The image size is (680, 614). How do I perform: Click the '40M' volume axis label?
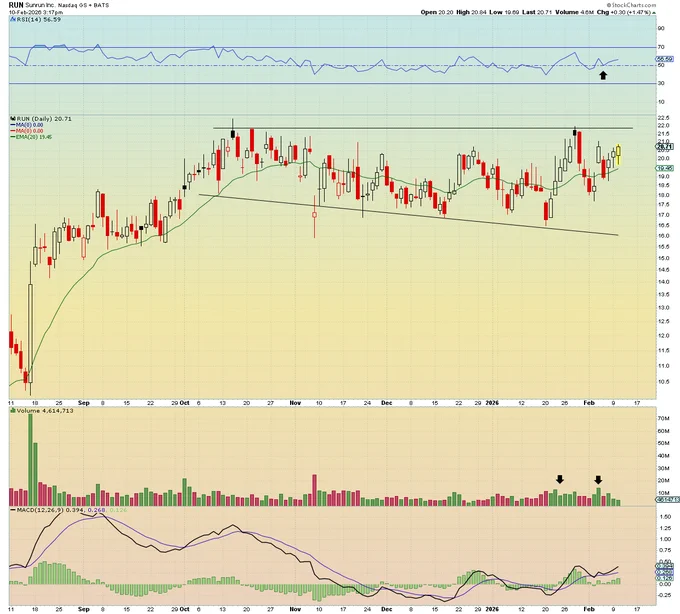[662, 456]
